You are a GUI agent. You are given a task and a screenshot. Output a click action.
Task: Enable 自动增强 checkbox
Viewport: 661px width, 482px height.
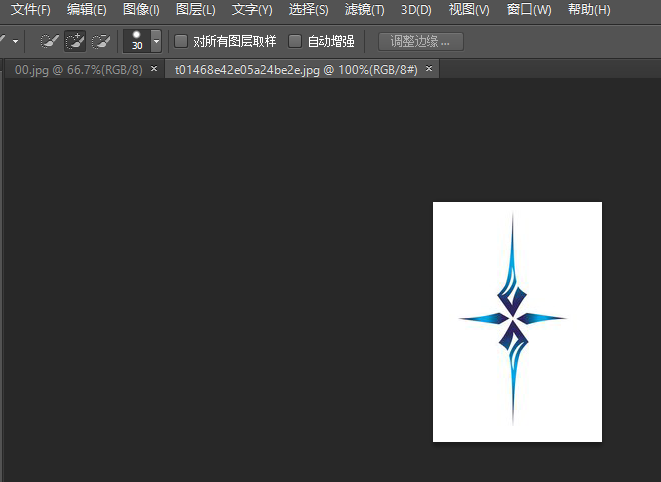[x=295, y=41]
